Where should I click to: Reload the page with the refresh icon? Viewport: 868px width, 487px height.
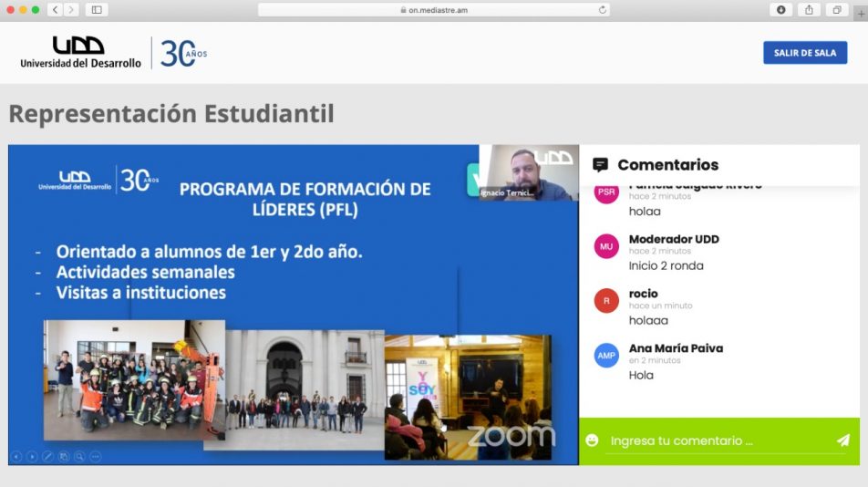pyautogui.click(x=603, y=10)
